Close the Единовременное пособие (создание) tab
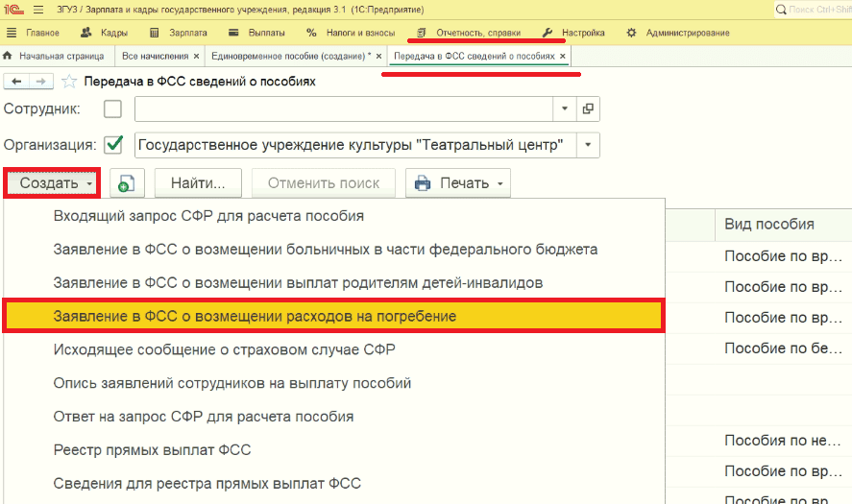This screenshot has width=852, height=504. 379,56
